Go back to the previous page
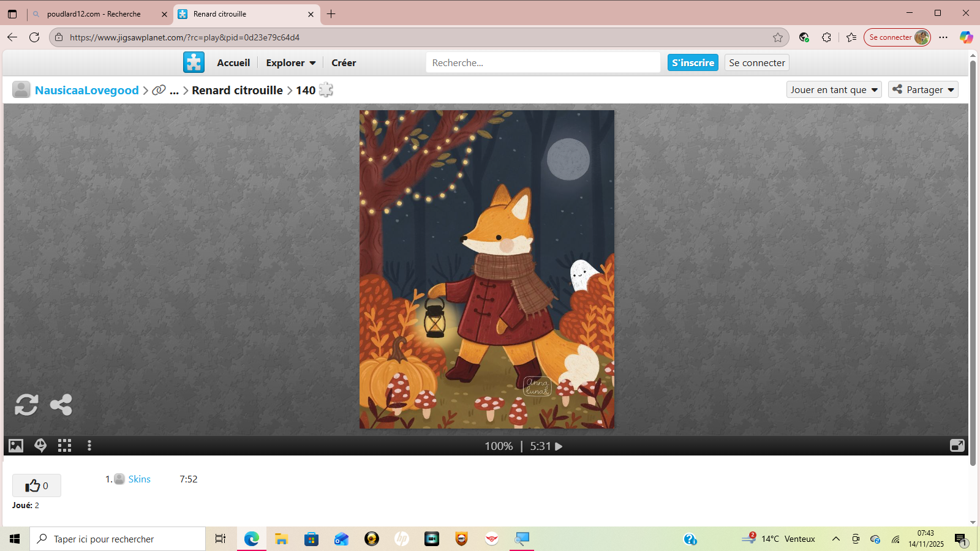 pos(12,37)
